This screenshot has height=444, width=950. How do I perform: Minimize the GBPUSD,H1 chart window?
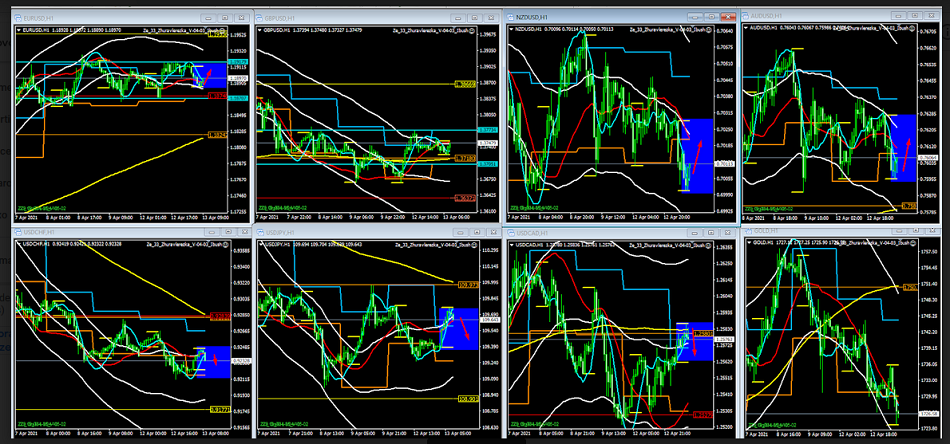[457, 18]
